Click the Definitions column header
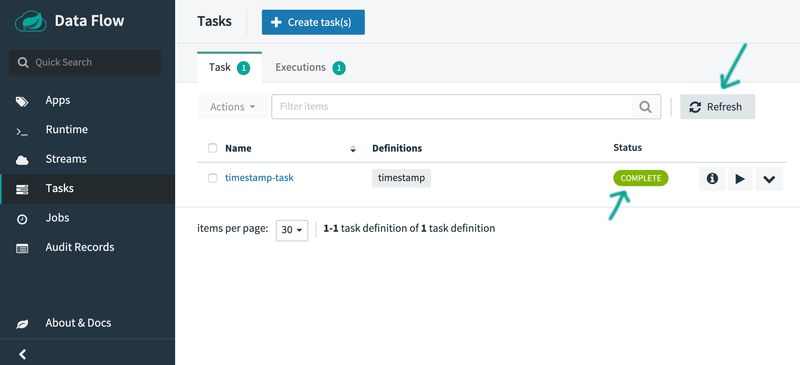 pos(397,148)
